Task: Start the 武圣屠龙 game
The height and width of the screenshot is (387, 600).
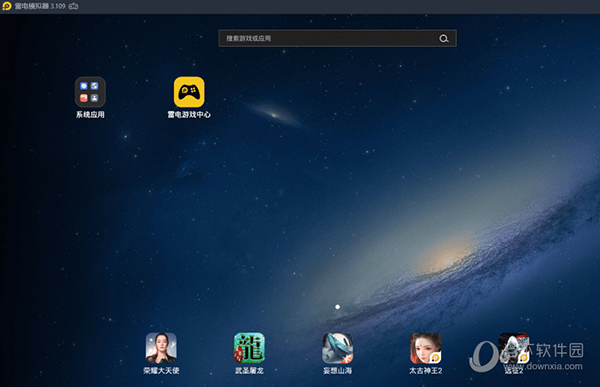Action: tap(249, 348)
